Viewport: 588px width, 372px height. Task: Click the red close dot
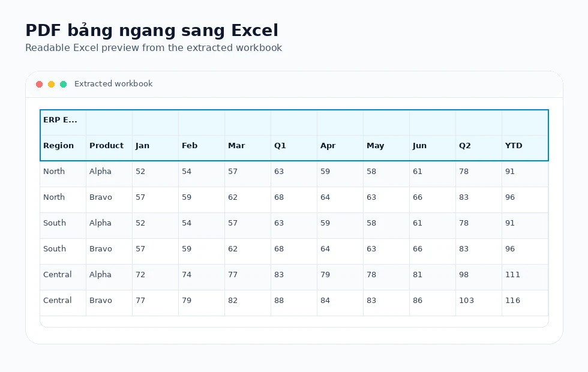pos(40,84)
